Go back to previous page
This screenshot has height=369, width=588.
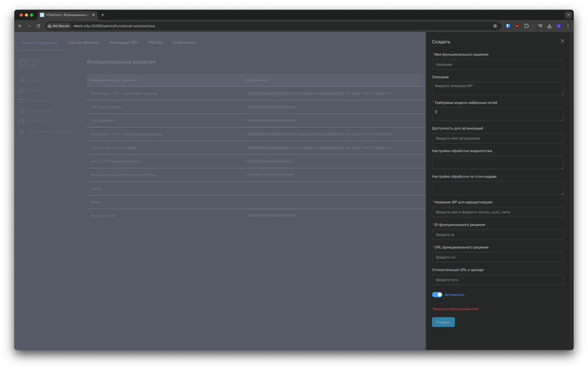20,26
